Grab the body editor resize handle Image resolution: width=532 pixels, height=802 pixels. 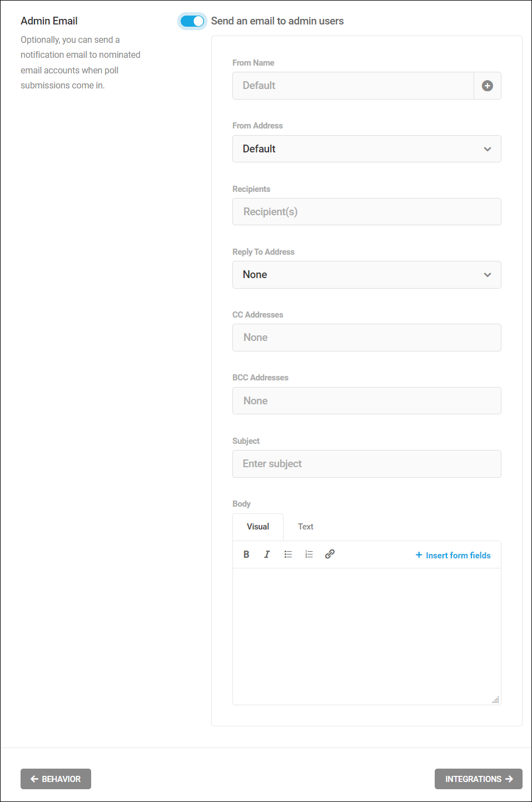(x=495, y=700)
